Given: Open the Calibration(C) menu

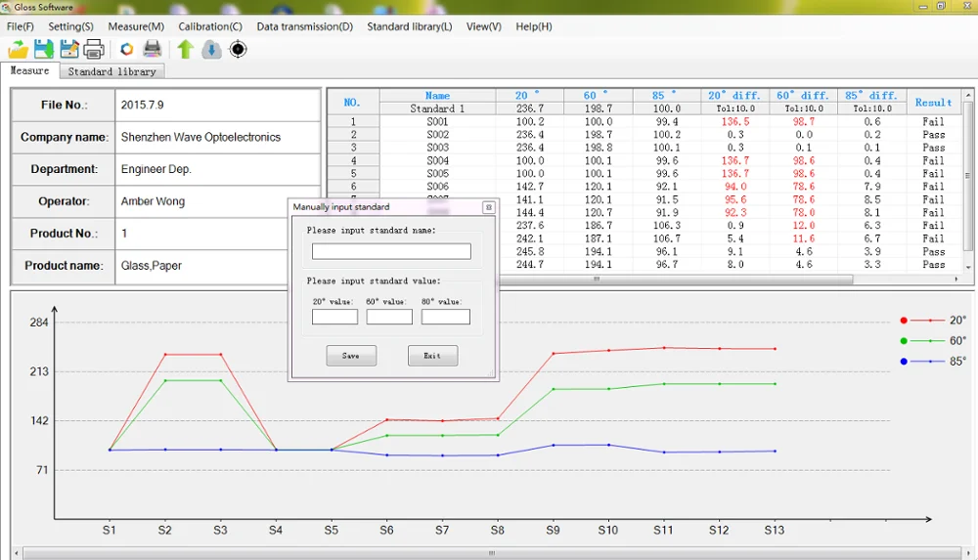Looking at the screenshot, I should tap(210, 26).
